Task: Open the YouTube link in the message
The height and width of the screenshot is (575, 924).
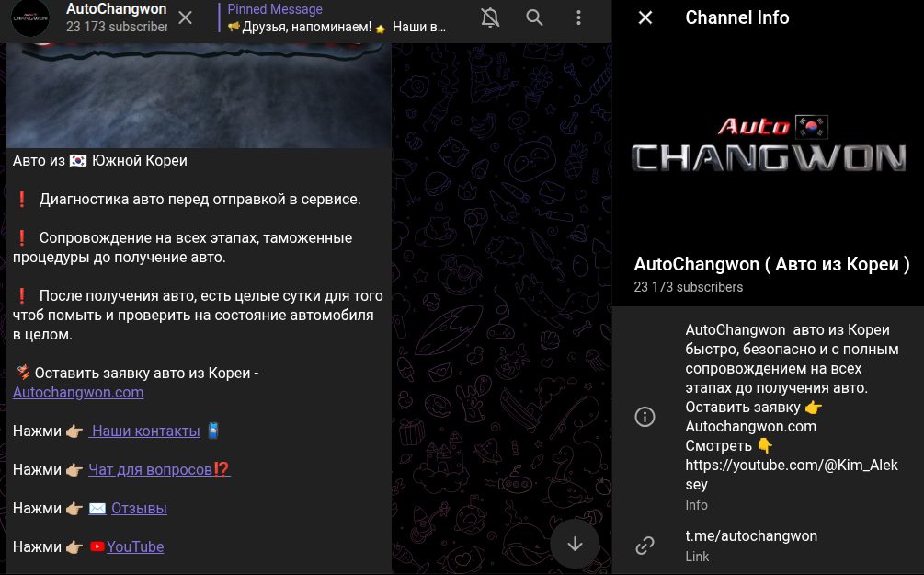Action: click(135, 546)
